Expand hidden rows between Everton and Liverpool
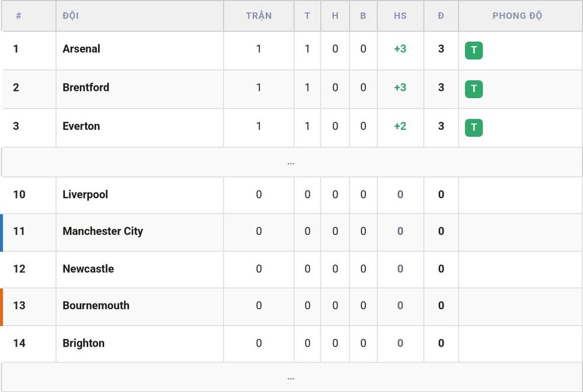This screenshot has width=583, height=392. [291, 163]
